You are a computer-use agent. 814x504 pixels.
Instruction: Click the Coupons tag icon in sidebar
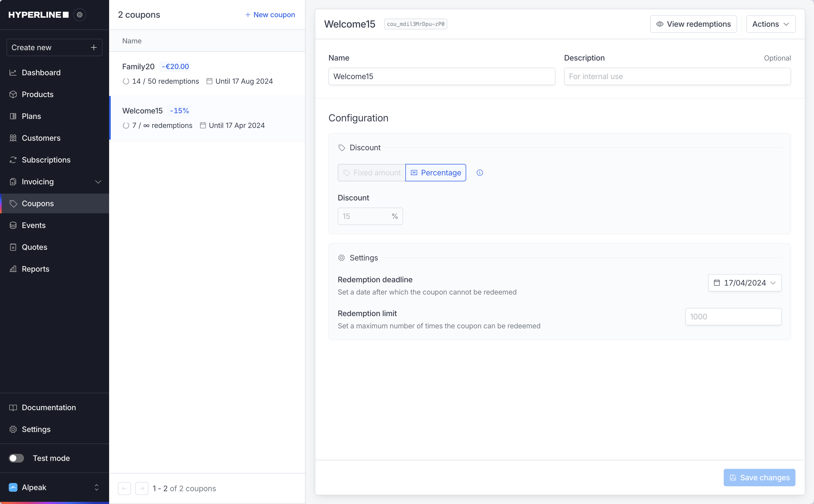pyautogui.click(x=13, y=203)
